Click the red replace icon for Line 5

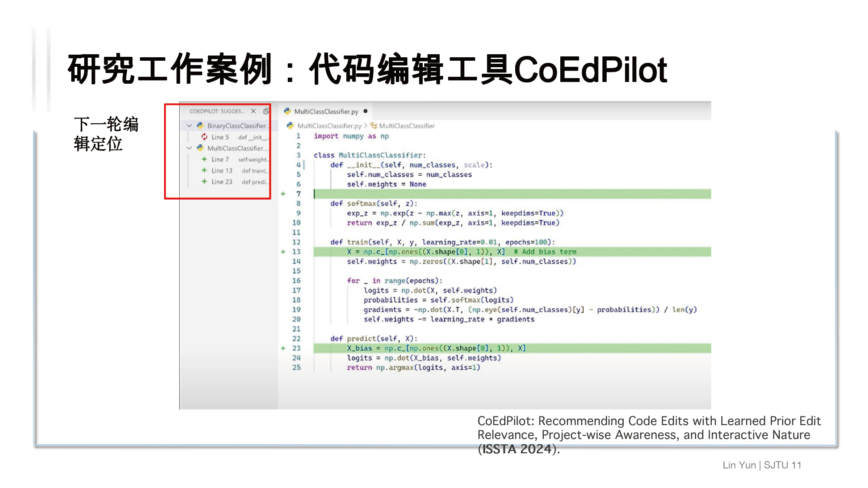204,137
